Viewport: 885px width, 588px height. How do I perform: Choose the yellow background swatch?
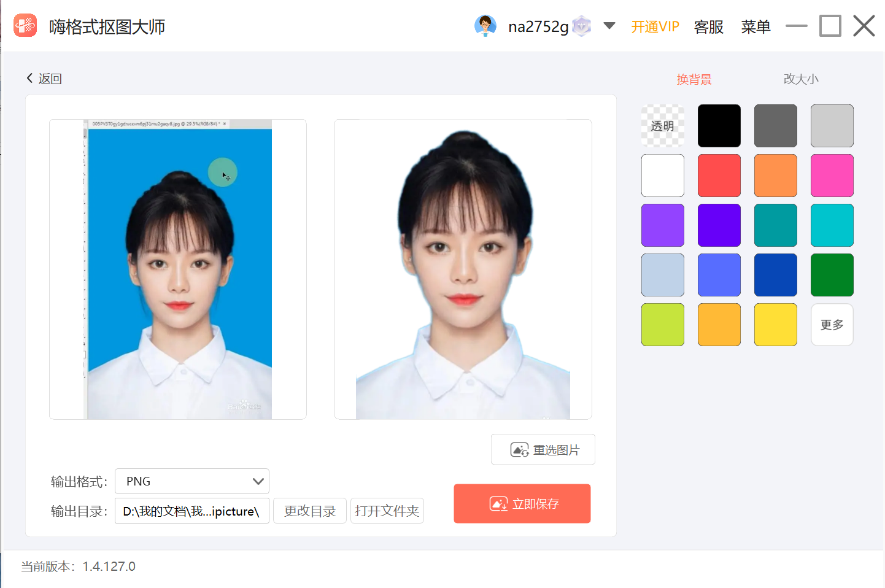tap(776, 325)
